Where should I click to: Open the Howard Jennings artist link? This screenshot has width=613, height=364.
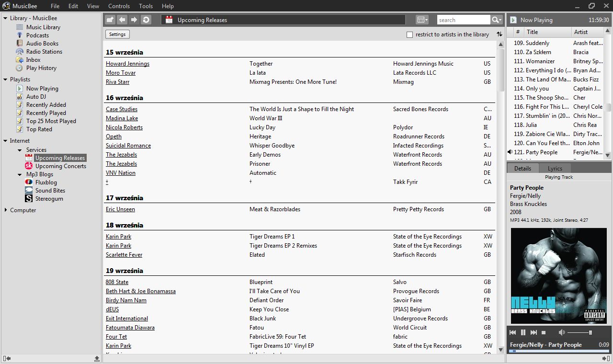pos(127,64)
